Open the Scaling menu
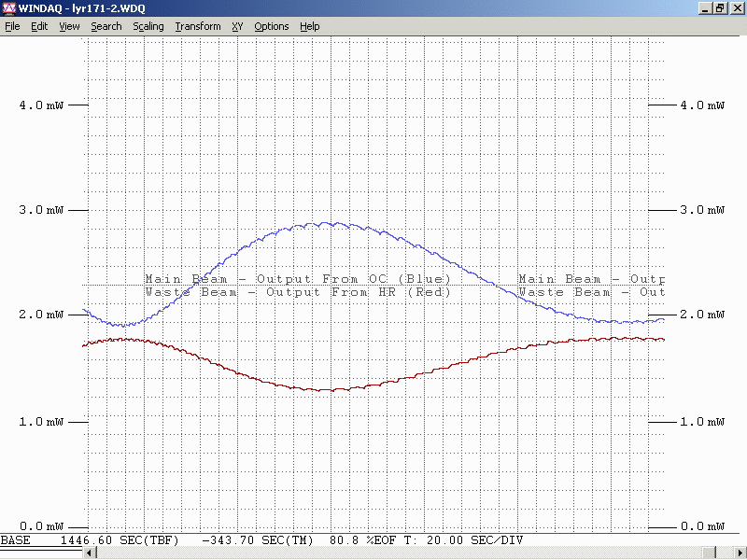Screen dimensions: 747x560 click(148, 26)
